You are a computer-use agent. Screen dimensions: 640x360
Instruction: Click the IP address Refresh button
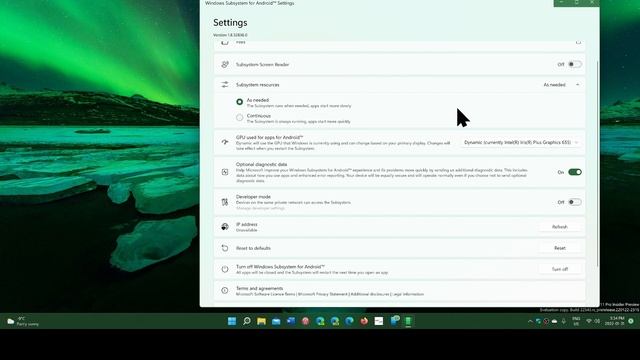(x=560, y=227)
